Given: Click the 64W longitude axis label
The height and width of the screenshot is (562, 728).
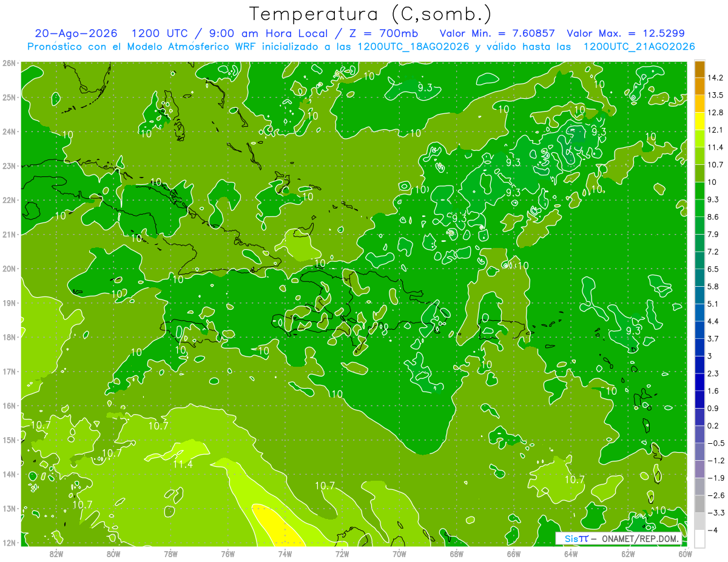Looking at the screenshot, I should 571,554.
